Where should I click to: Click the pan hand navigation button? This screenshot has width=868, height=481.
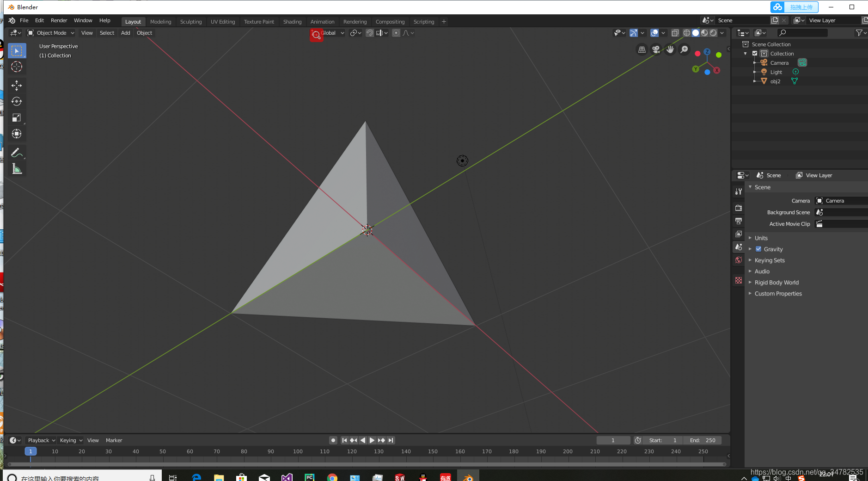670,49
